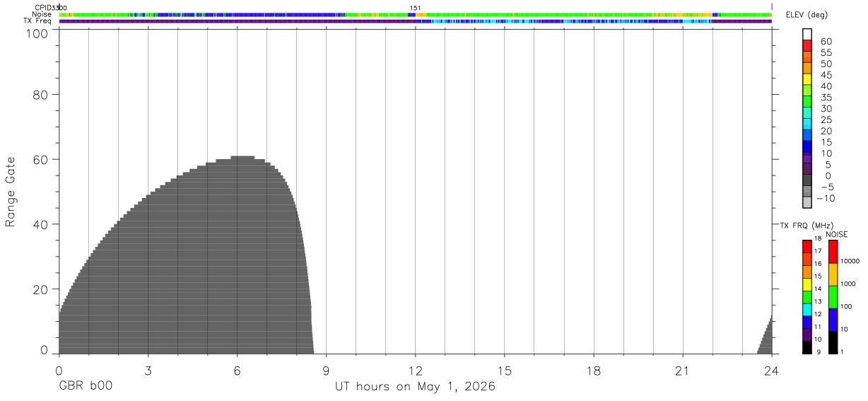Click the 'TX Freq' row label above the plot
868x401 pixels.
pyautogui.click(x=37, y=21)
